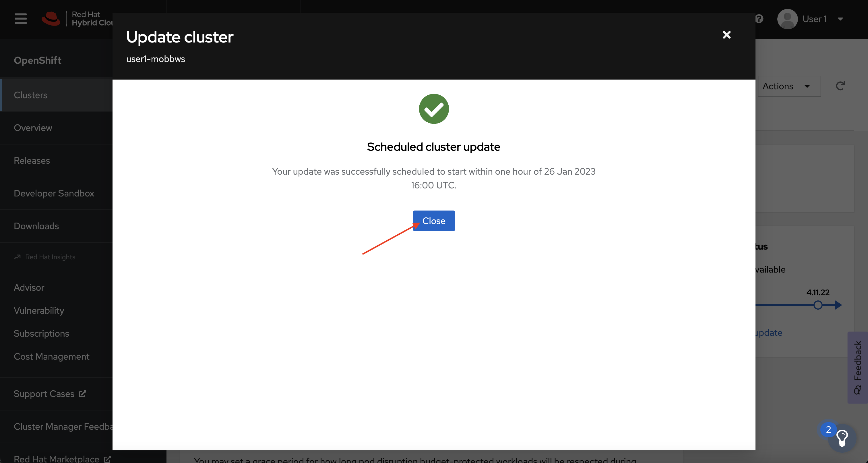
Task: Click the Help question mark icon
Action: (759, 18)
